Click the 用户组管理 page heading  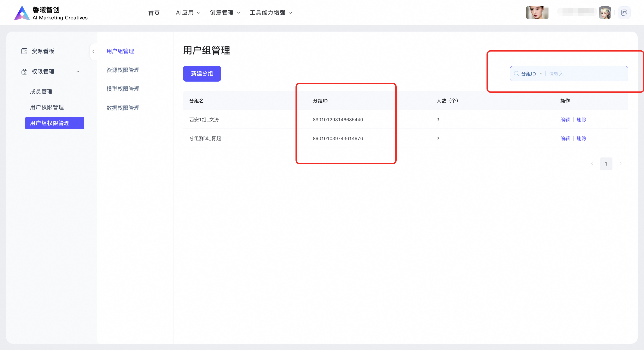[207, 50]
